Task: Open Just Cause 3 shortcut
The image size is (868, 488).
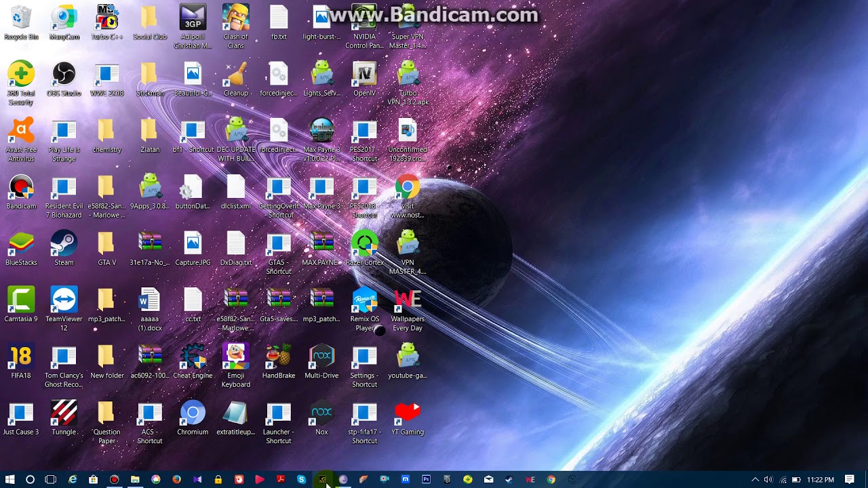Action: coord(21,418)
